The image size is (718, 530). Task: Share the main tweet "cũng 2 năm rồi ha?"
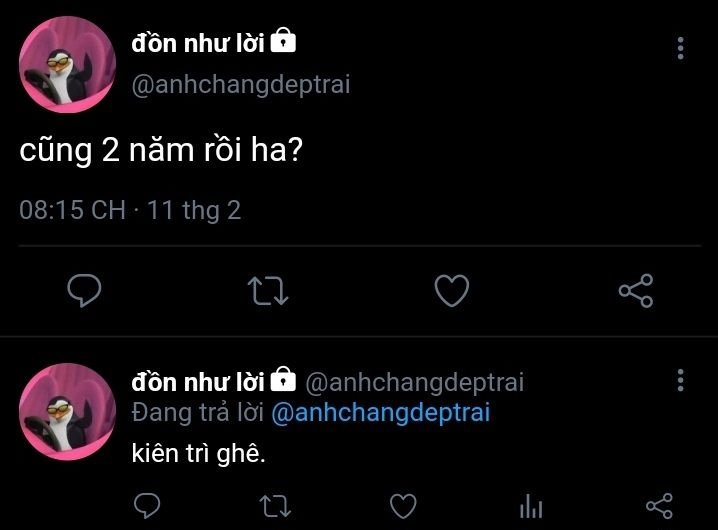point(636,290)
